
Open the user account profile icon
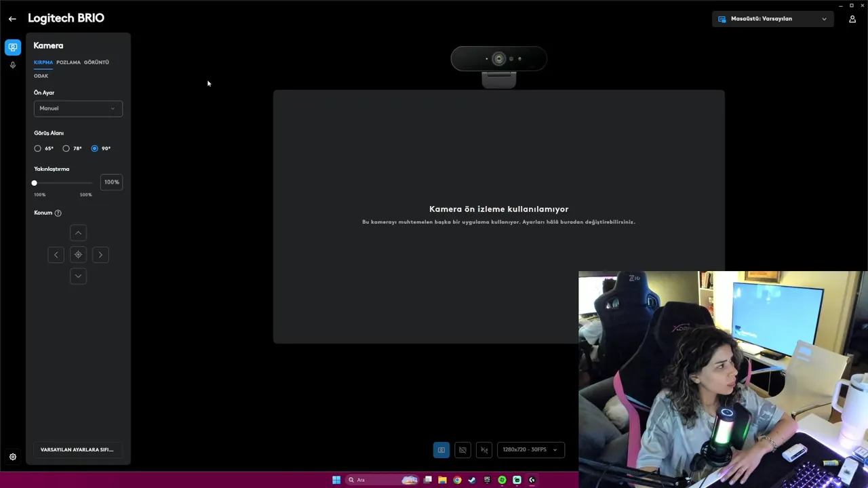tap(852, 19)
